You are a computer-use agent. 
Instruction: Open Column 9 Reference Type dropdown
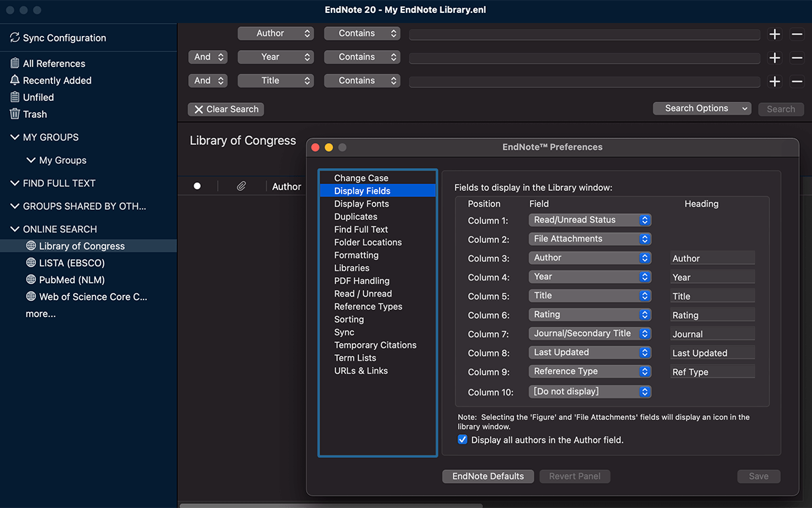tap(590, 372)
